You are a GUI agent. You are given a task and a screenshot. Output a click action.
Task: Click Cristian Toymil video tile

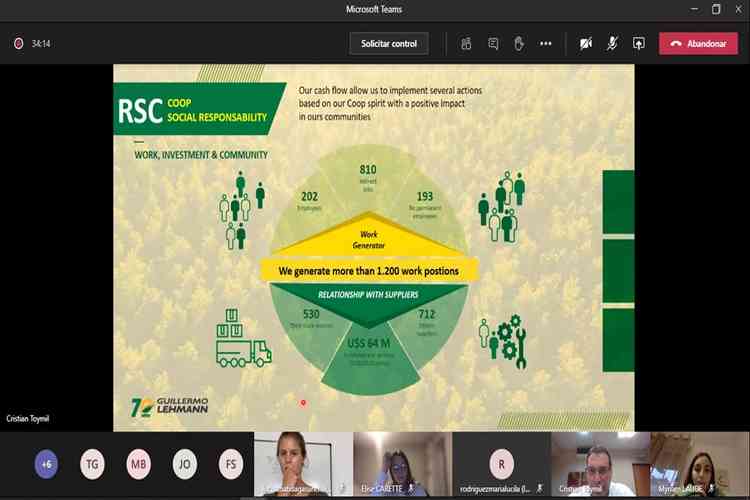click(599, 464)
